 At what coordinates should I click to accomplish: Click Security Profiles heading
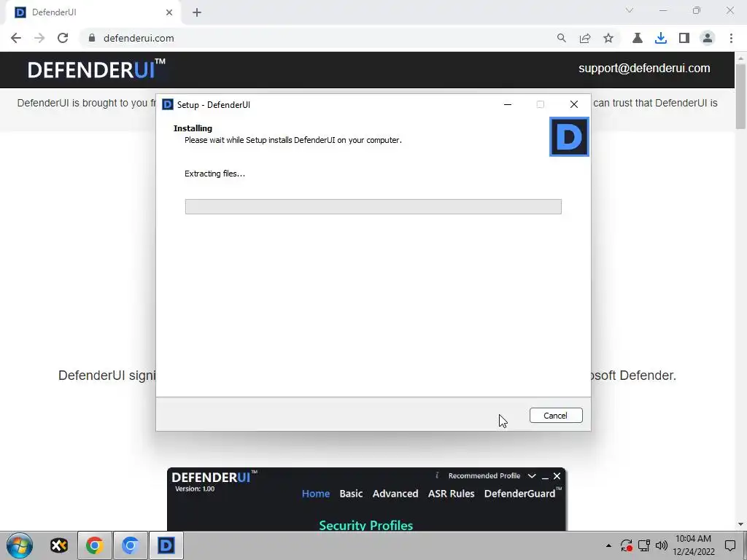(366, 525)
